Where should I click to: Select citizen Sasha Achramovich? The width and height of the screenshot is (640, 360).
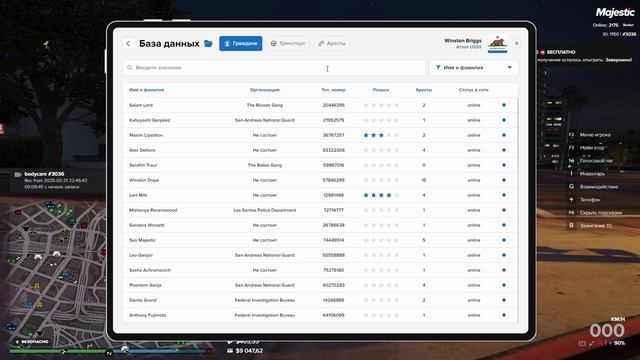click(x=150, y=270)
